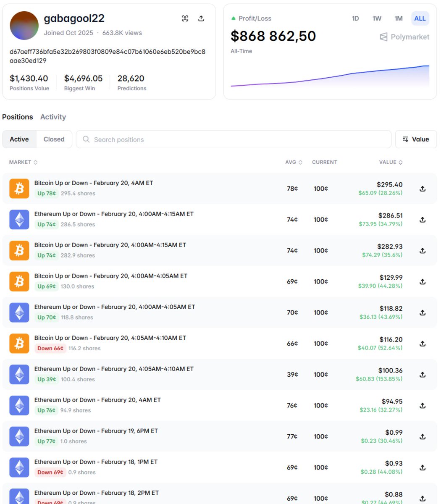Image resolution: width=441 pixels, height=504 pixels.
Task: Show Active positions
Action: pos(19,139)
